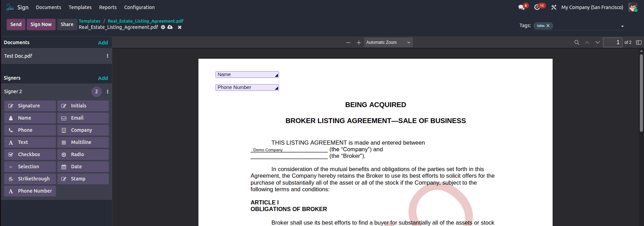Click the gear icon beside the file name
644x226 pixels.
pos(163,27)
